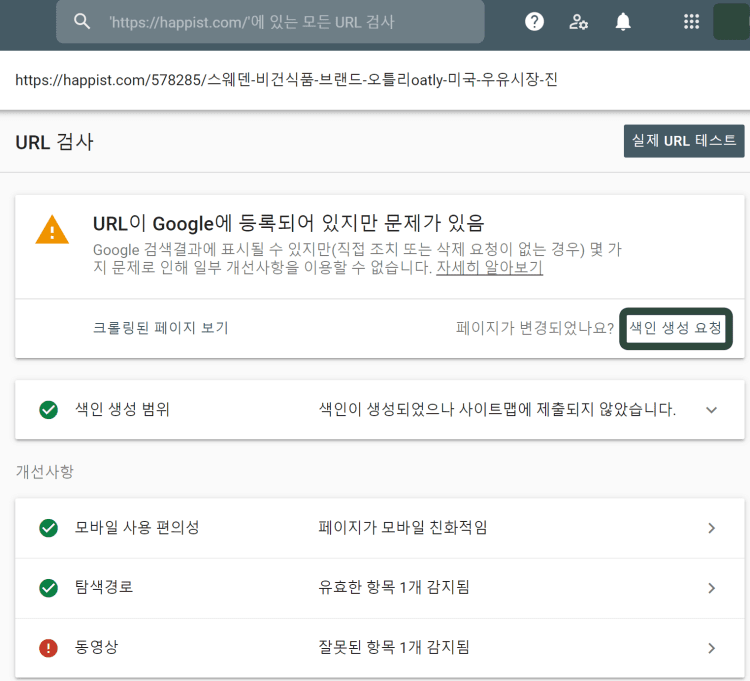Open the 자세히 알아보기 link
Screen dimensions: 750x681
click(x=489, y=267)
